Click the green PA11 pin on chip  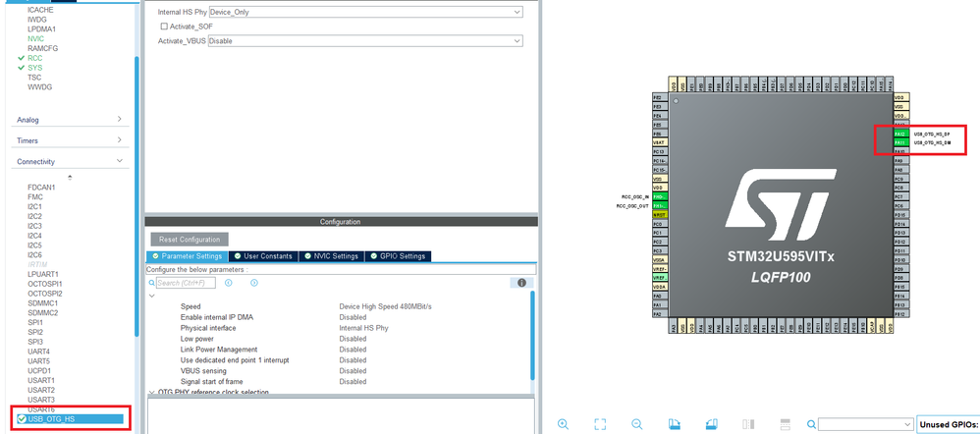tap(899, 142)
